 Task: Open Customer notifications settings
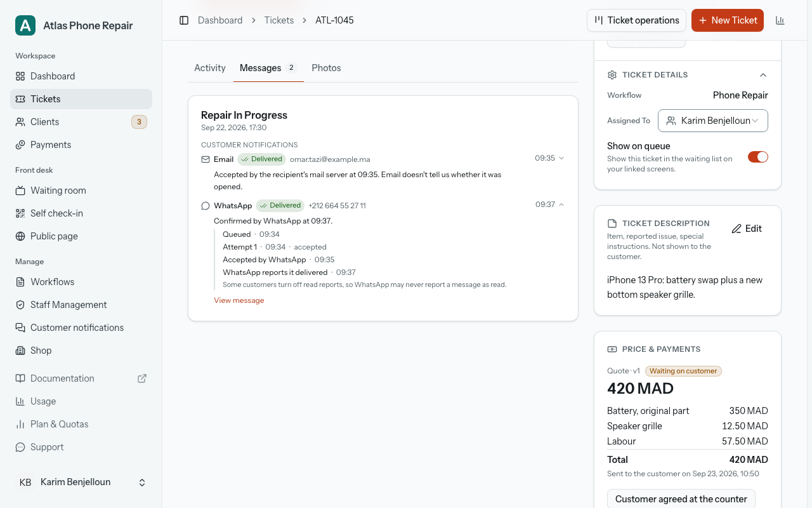point(81,328)
